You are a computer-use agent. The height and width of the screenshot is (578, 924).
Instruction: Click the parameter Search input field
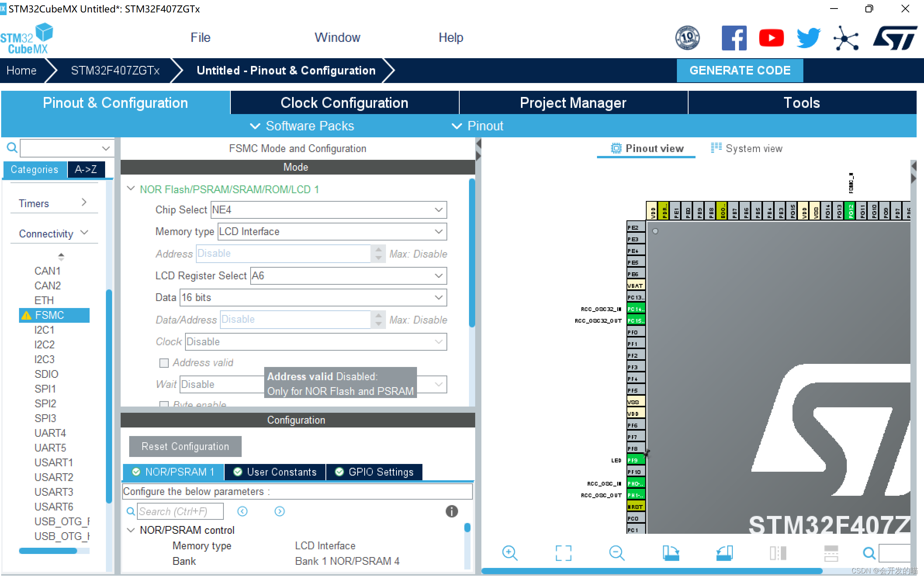[180, 511]
